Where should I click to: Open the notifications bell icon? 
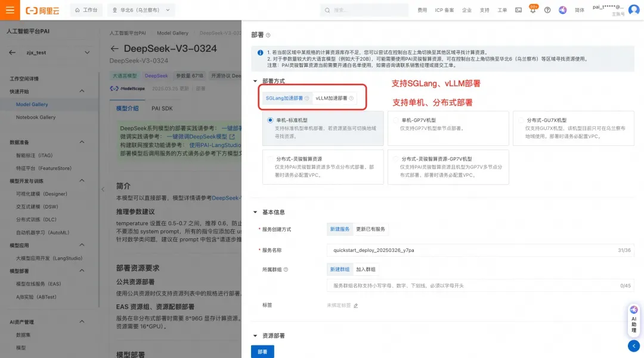[532, 10]
